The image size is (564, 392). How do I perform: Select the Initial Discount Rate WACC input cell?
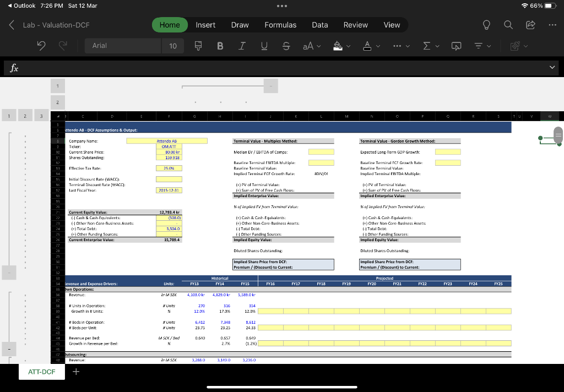tap(169, 179)
